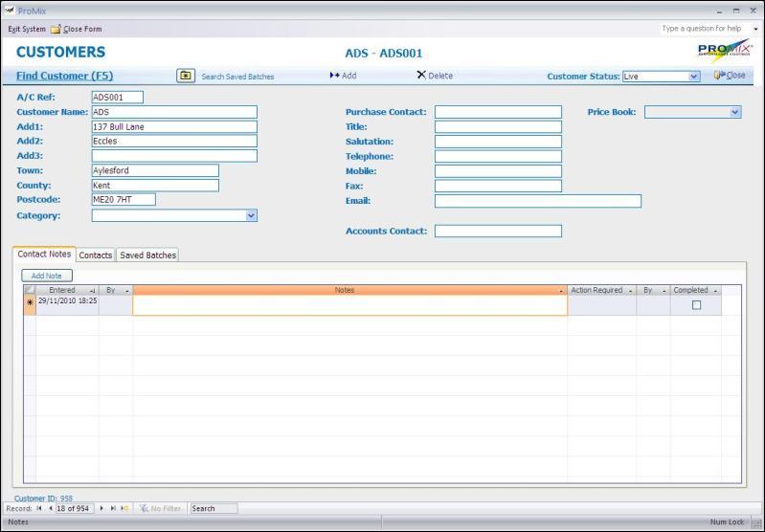The height and width of the screenshot is (532, 765).
Task: Click the Search Saved Batches folder icon
Action: click(x=186, y=76)
